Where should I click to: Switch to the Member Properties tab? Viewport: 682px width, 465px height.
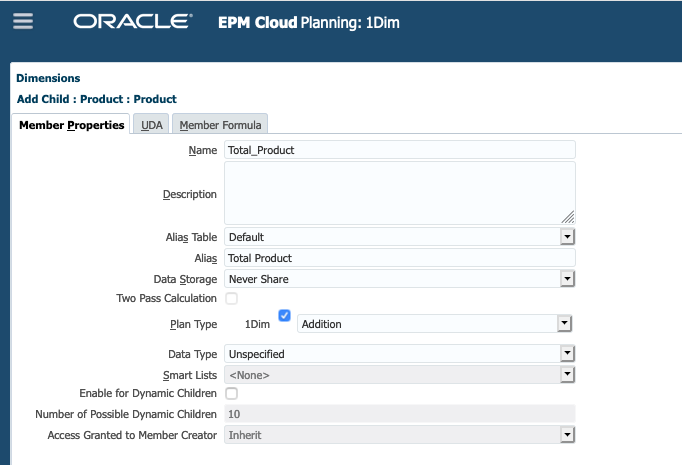point(71,125)
